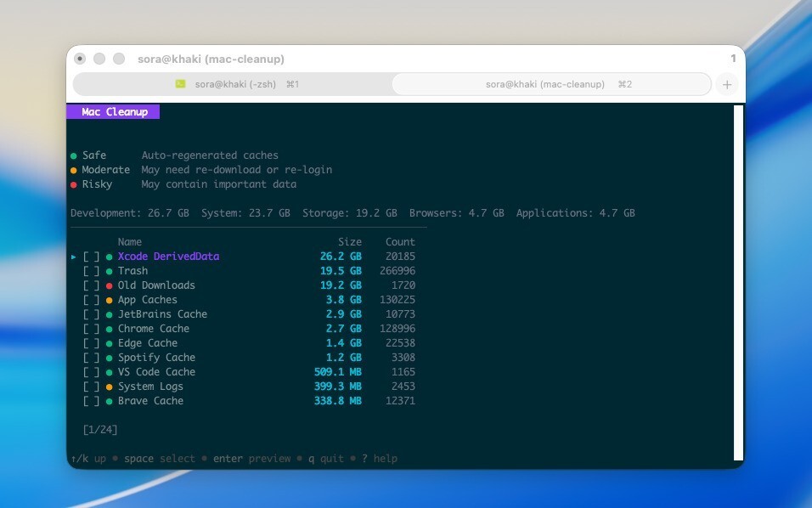Select the JetBrains Cache item name
The height and width of the screenshot is (508, 812).
(x=162, y=314)
